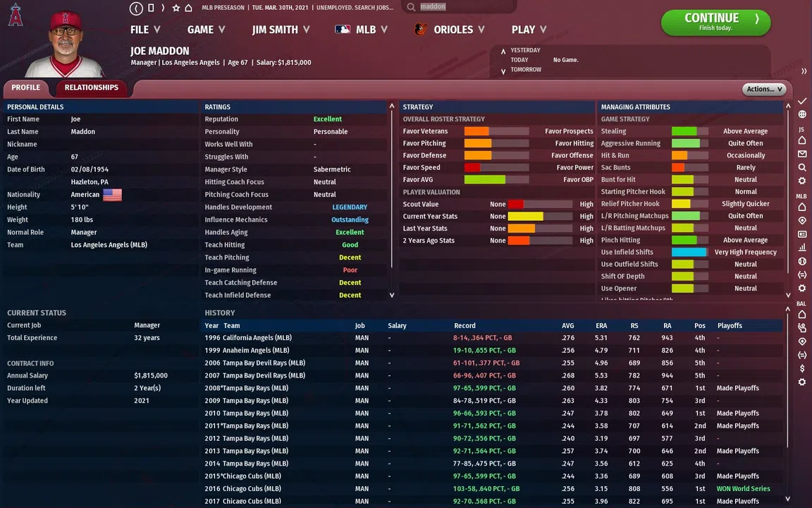
Task: Open the gear icon under the MLB section
Action: (x=801, y=288)
